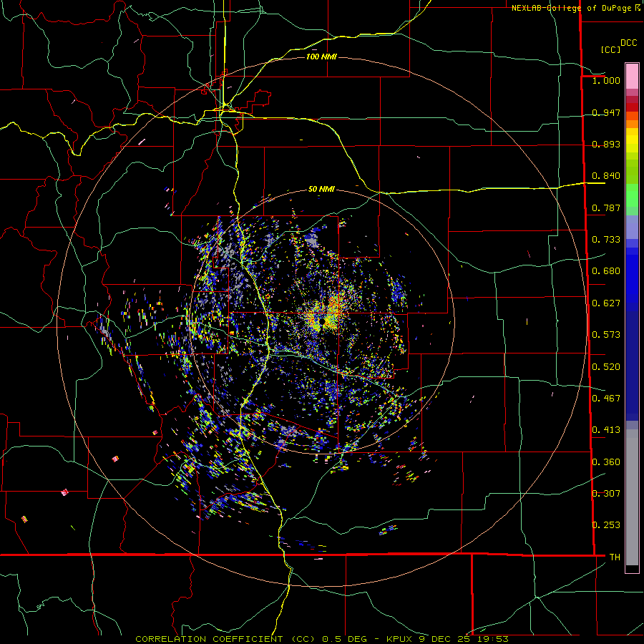Click the 19:53 timestamp text

[x=493, y=639]
